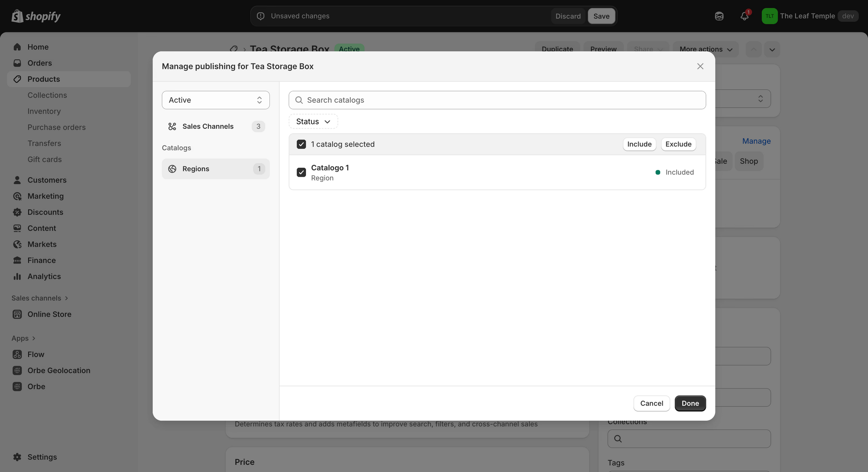Click the Online Store channel icon
868x472 pixels.
coord(17,314)
